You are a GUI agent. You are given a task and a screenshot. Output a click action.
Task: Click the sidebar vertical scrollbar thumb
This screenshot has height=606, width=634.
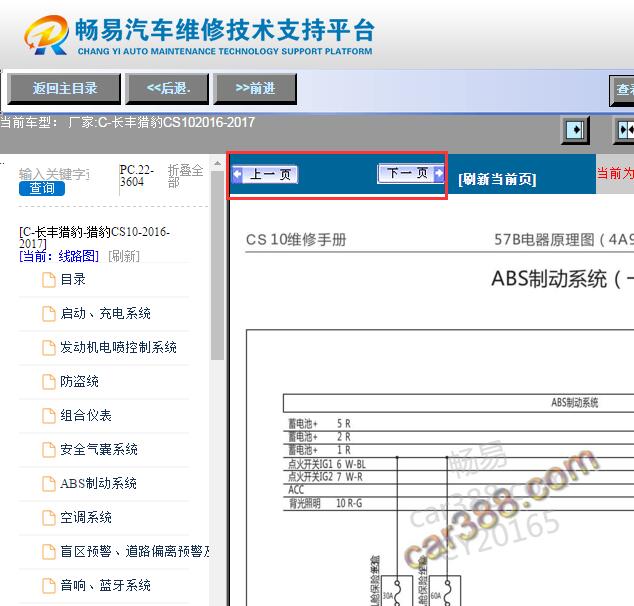[x=218, y=265]
